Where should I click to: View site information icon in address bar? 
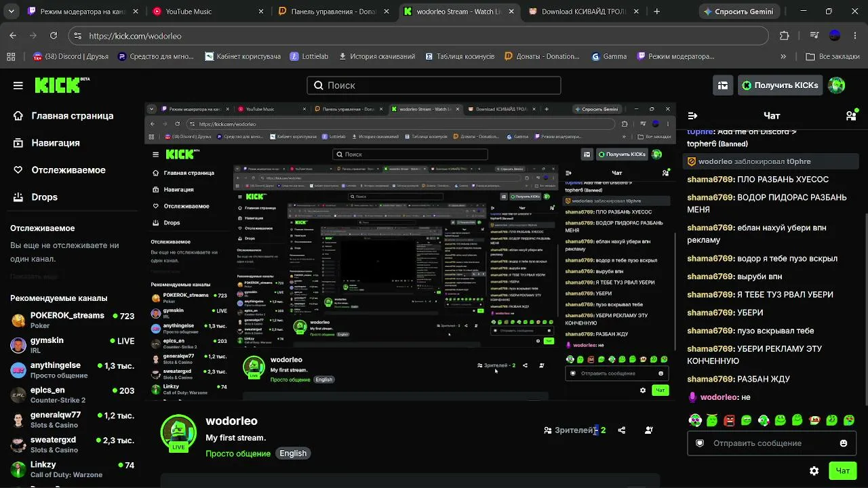77,36
